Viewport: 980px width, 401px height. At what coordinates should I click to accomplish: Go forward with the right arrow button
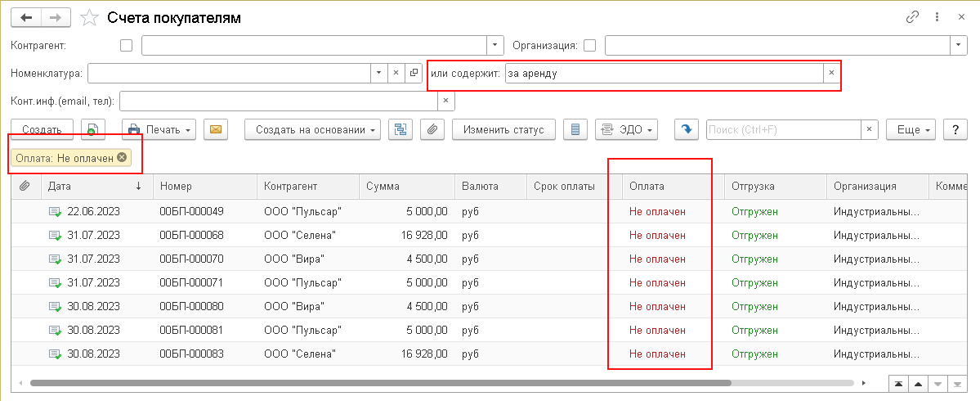tap(56, 17)
